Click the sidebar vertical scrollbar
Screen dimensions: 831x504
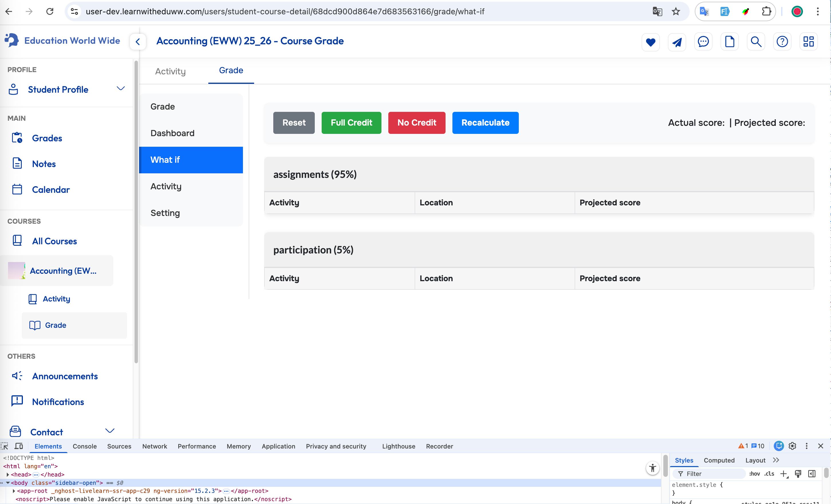point(136,213)
